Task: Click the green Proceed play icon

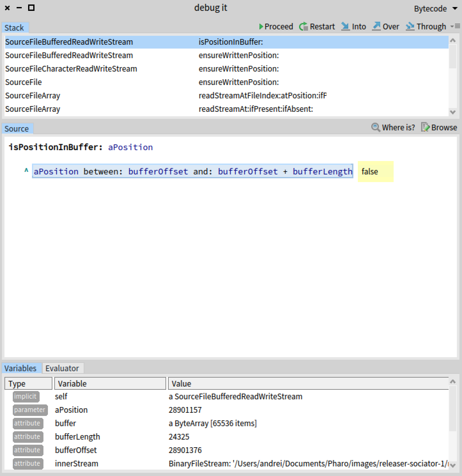Action: [262, 27]
